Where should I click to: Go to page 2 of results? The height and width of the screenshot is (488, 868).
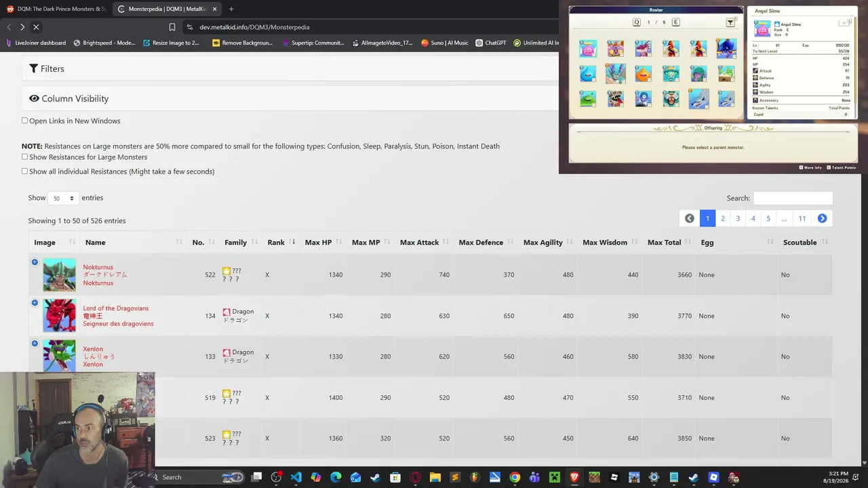pos(723,218)
